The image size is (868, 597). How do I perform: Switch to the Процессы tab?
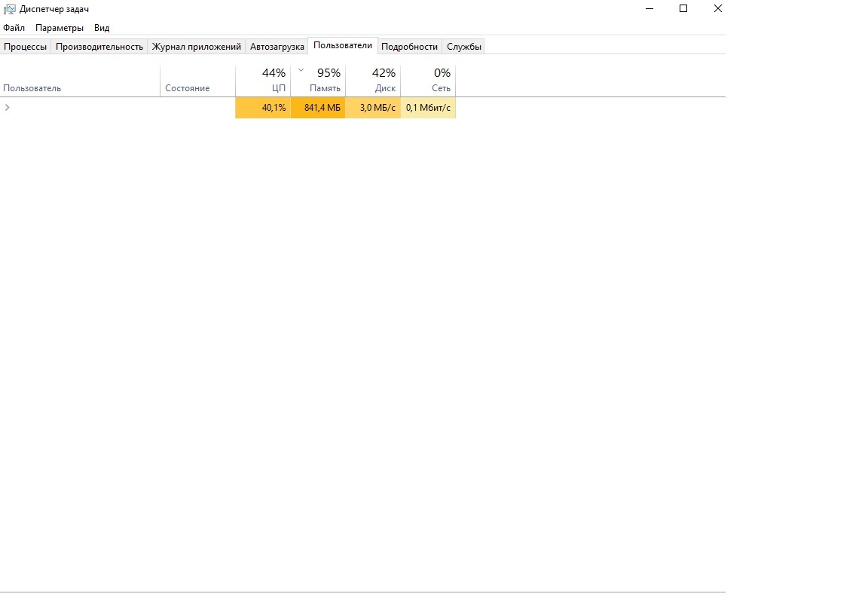(x=26, y=47)
